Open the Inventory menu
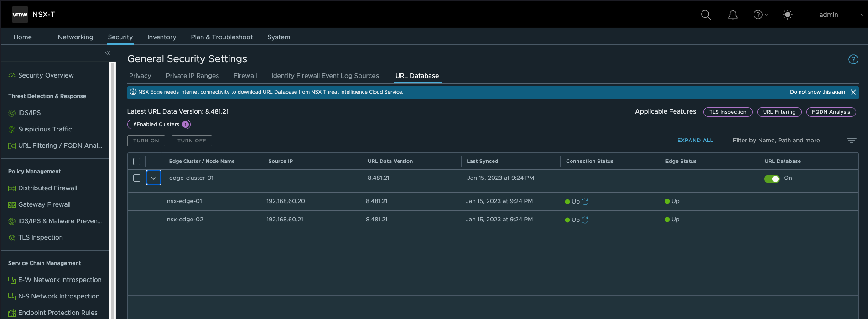Image resolution: width=868 pixels, height=319 pixels. tap(161, 37)
